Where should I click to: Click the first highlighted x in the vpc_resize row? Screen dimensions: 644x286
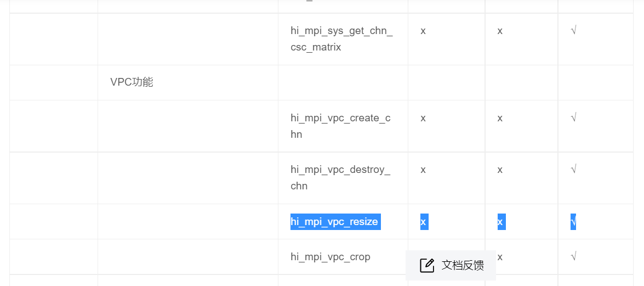point(424,222)
